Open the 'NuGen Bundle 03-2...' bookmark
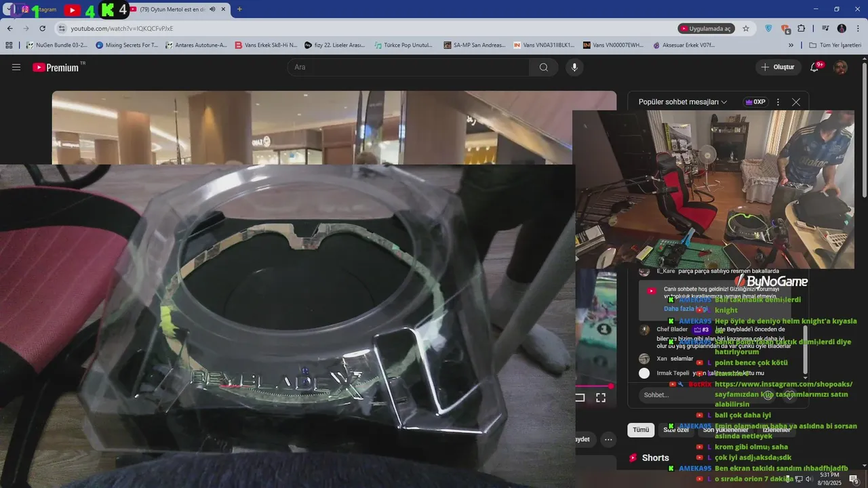This screenshot has width=868, height=488. (56, 45)
